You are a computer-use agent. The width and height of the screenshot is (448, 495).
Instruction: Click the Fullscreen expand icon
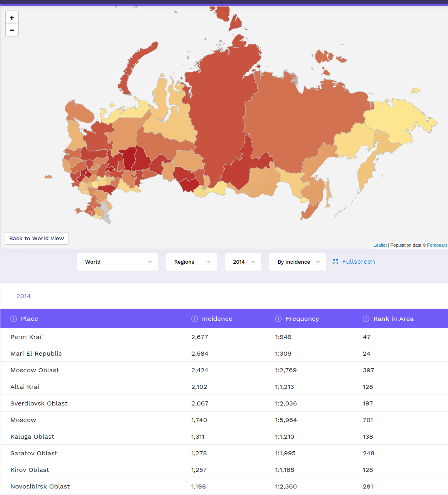(x=335, y=262)
